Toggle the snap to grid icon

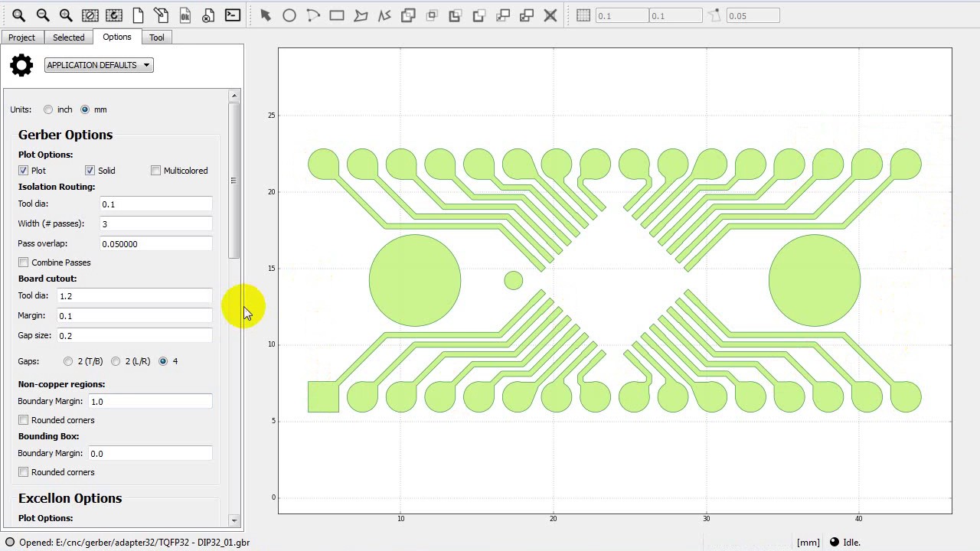pos(583,15)
